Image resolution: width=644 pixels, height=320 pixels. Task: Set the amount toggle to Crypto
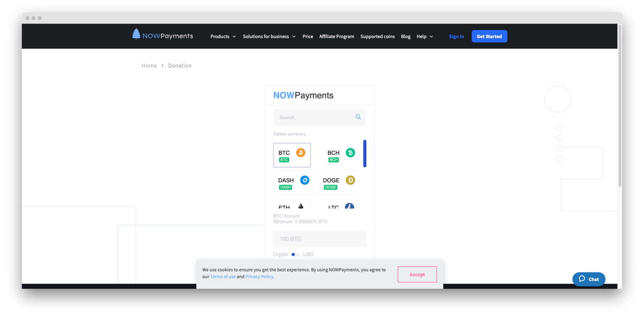280,254
